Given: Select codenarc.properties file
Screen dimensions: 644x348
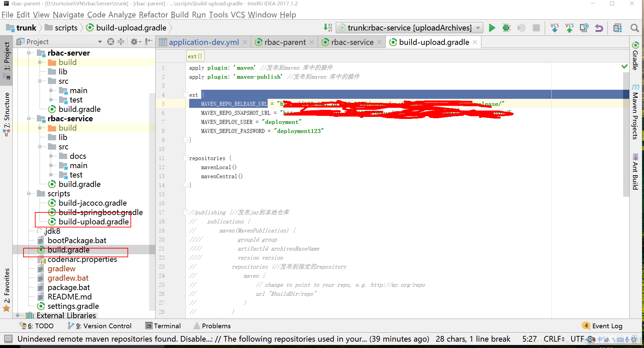Looking at the screenshot, I should click(82, 259).
